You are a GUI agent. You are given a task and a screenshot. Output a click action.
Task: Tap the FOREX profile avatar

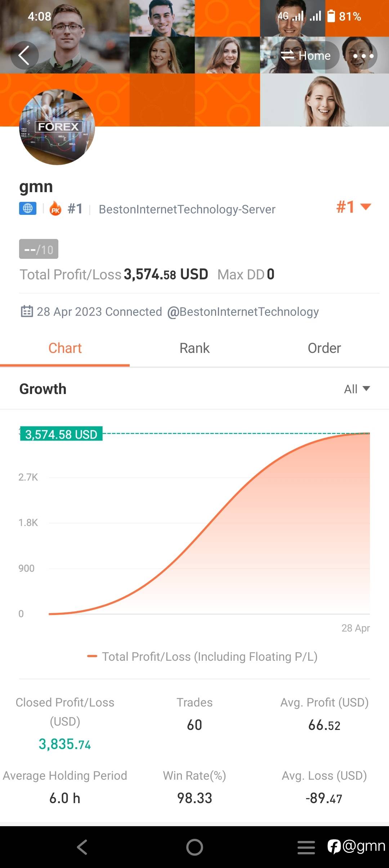[x=57, y=127]
